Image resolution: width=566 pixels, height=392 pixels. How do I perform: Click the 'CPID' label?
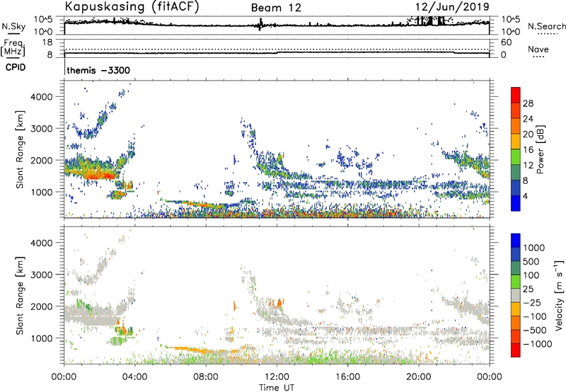point(16,67)
